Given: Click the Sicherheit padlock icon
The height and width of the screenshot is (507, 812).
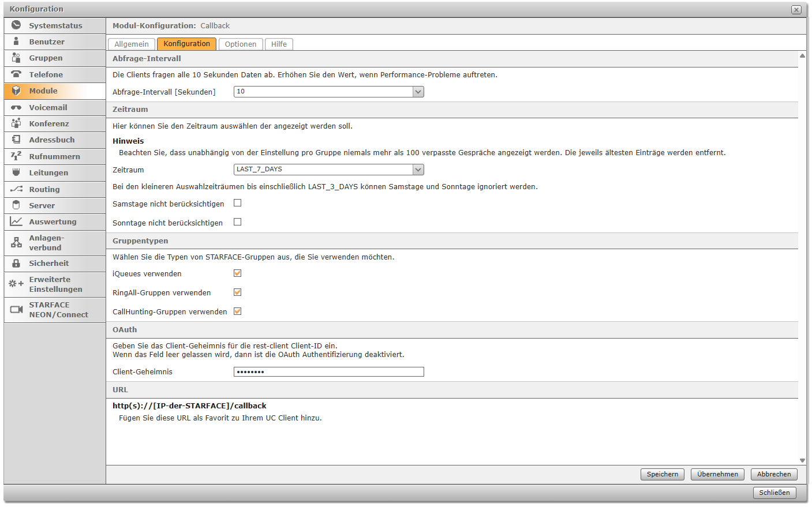Looking at the screenshot, I should coord(16,263).
